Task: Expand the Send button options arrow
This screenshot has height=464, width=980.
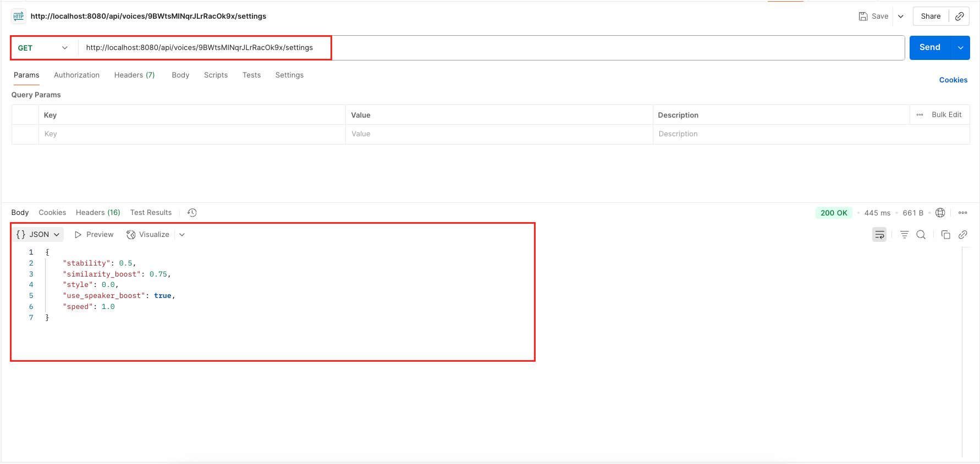Action: pyautogui.click(x=961, y=48)
